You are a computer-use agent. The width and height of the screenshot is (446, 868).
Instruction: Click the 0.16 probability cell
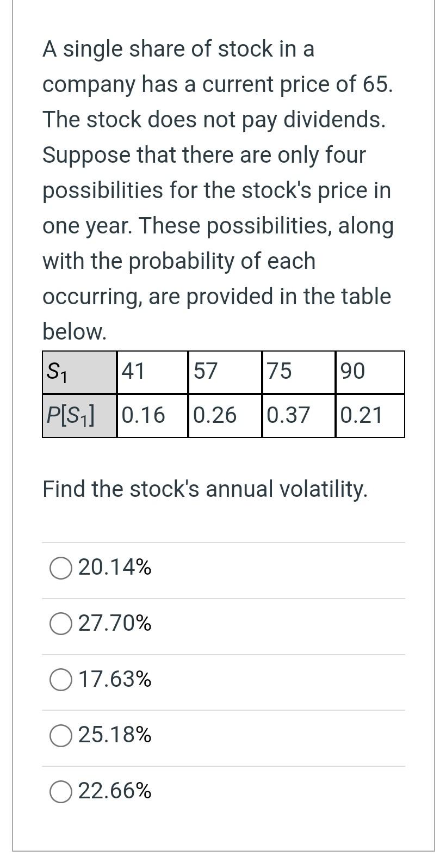point(152,415)
